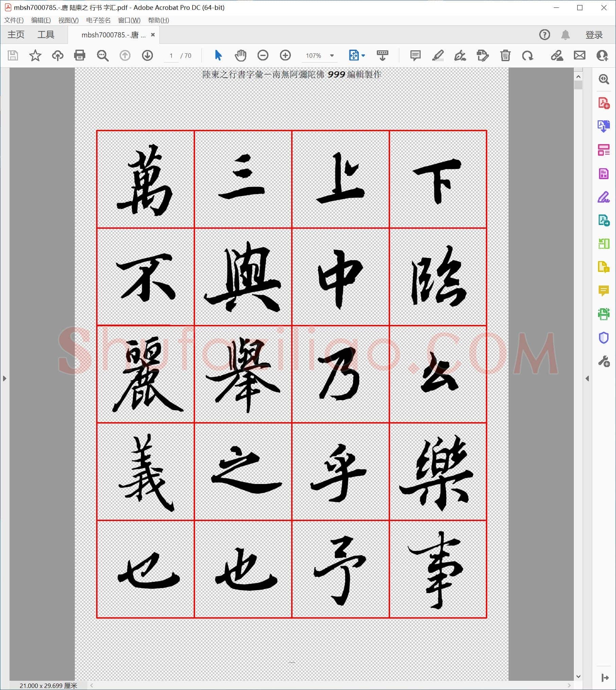The height and width of the screenshot is (690, 616).
Task: Send file by email envelope icon
Action: click(580, 55)
